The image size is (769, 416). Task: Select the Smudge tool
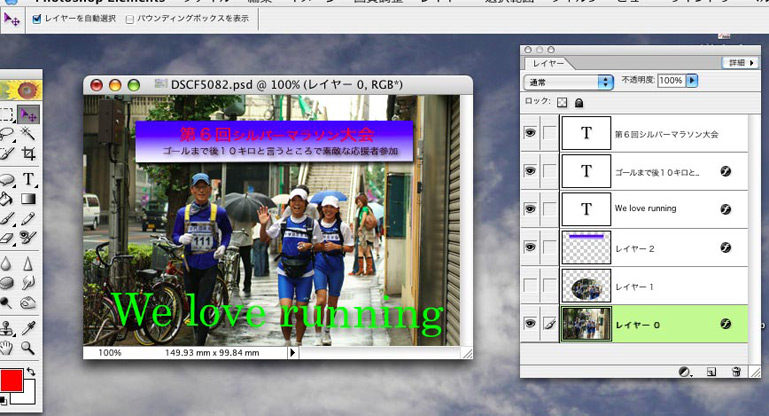pyautogui.click(x=28, y=283)
